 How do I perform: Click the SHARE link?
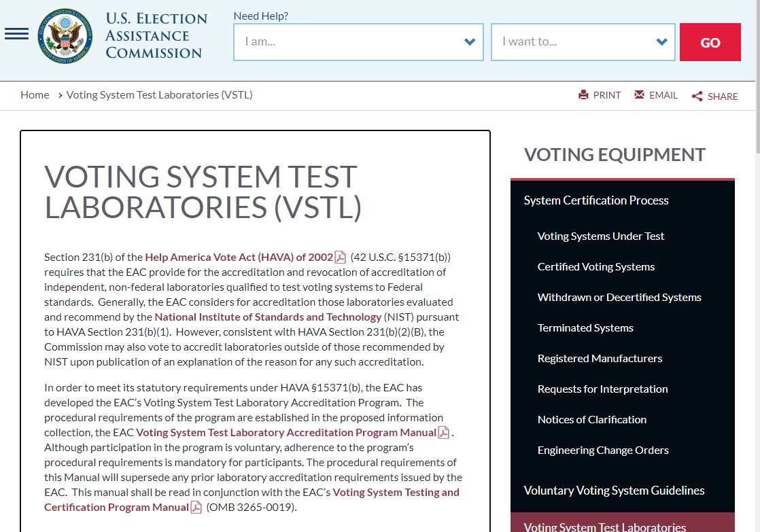(723, 96)
